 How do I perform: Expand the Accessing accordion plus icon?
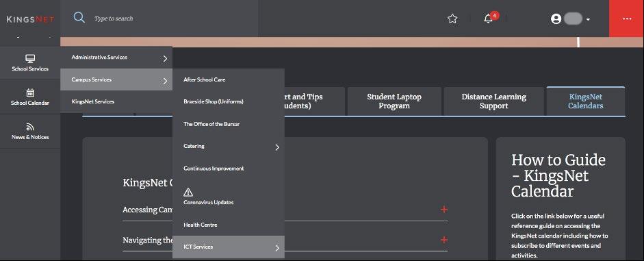click(x=444, y=210)
